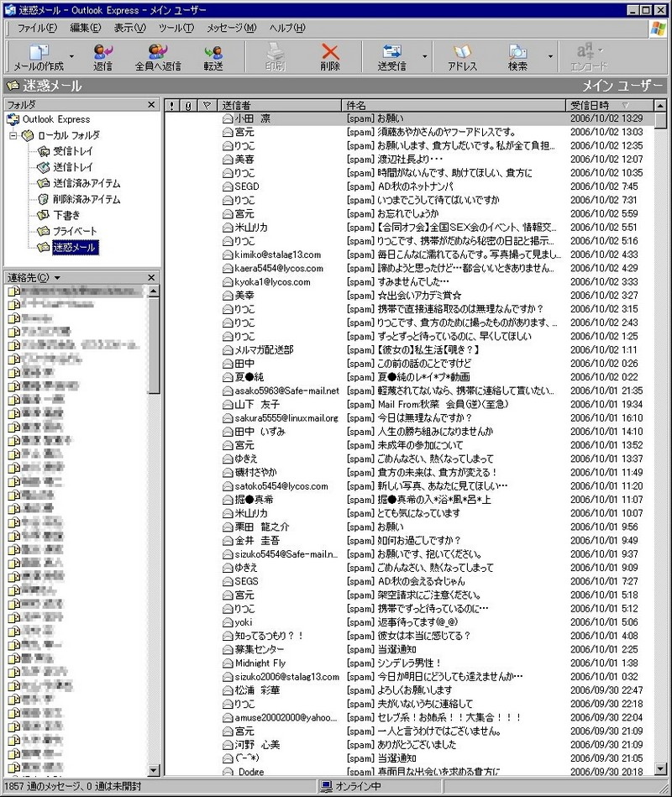Click the 削除 delete icon
The height and width of the screenshot is (797, 672).
tap(330, 52)
